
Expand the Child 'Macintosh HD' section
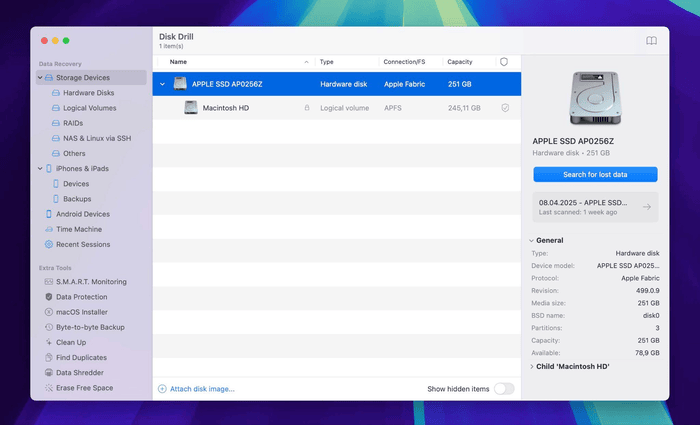[531, 367]
